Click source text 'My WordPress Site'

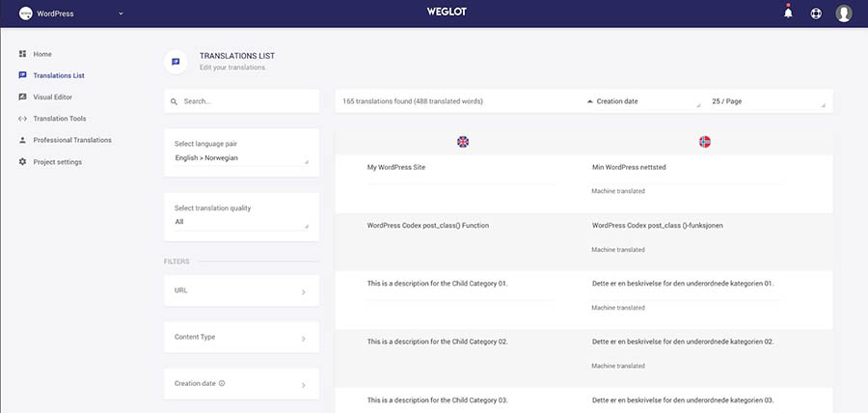396,167
